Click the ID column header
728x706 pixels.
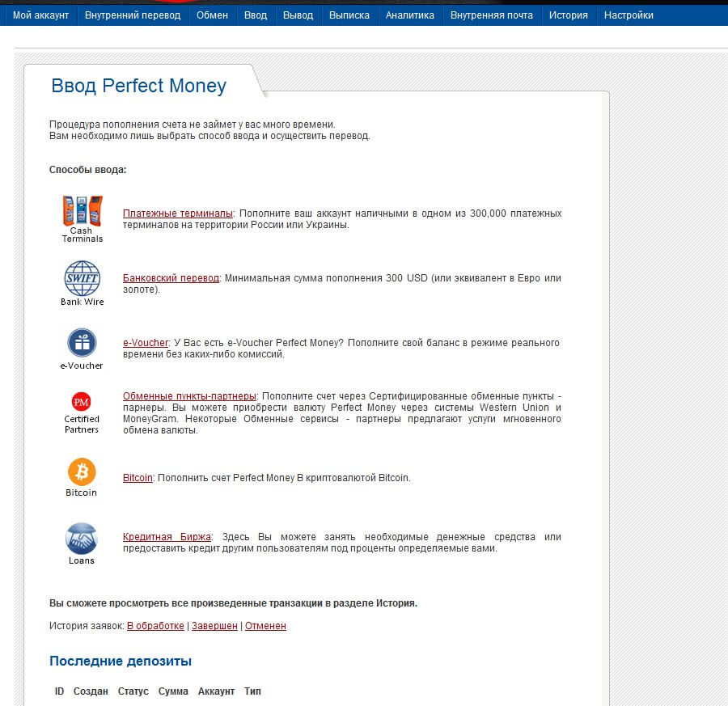[59, 691]
